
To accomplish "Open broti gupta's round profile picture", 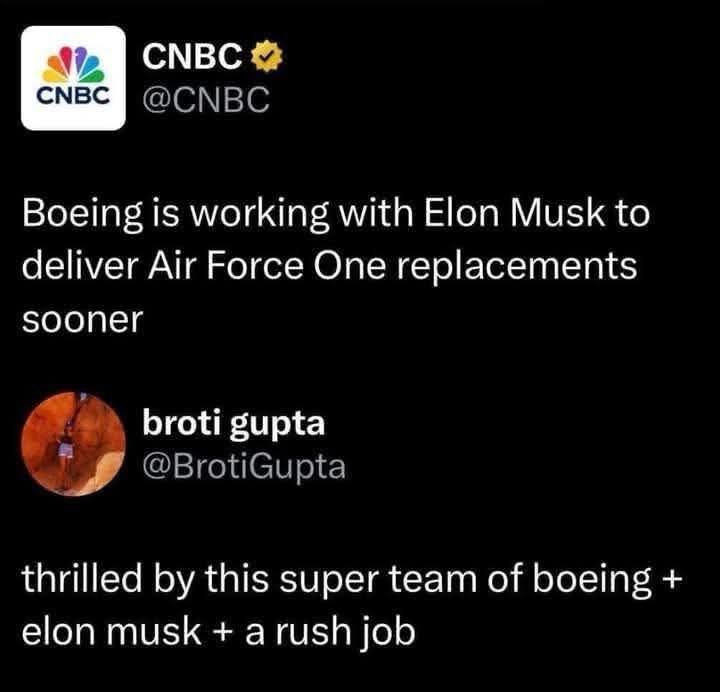I will (72, 444).
